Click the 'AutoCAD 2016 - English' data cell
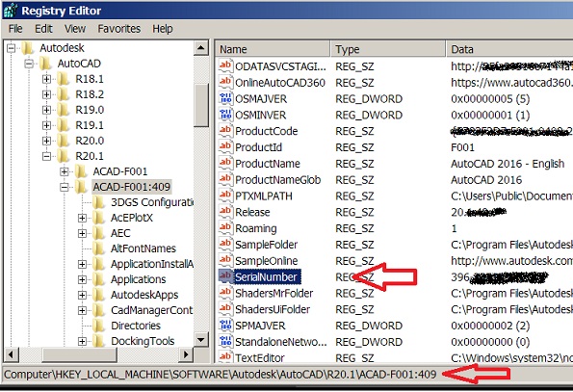 tap(508, 164)
